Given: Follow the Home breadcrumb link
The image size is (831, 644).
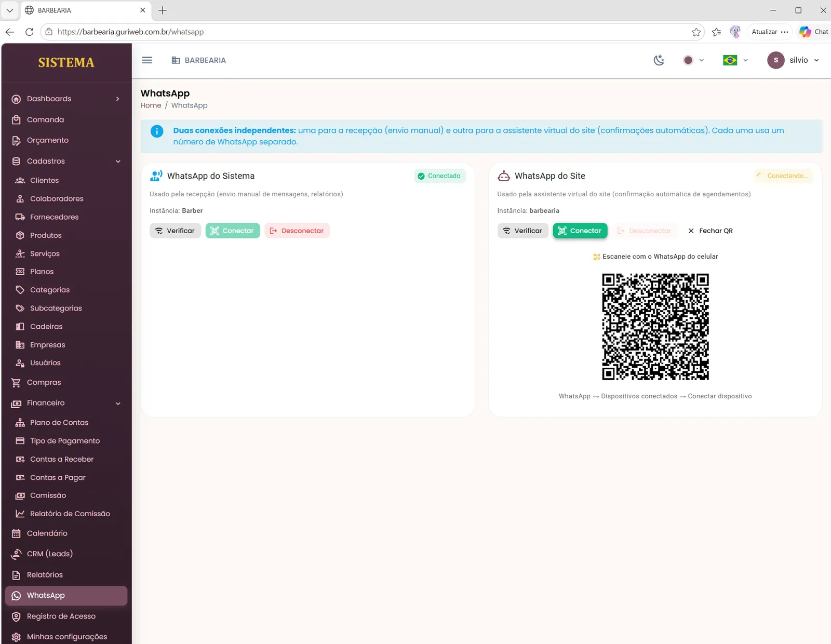Looking at the screenshot, I should (x=151, y=105).
